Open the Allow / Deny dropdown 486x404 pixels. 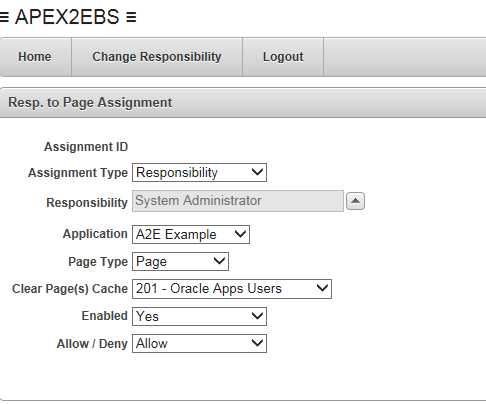(199, 344)
